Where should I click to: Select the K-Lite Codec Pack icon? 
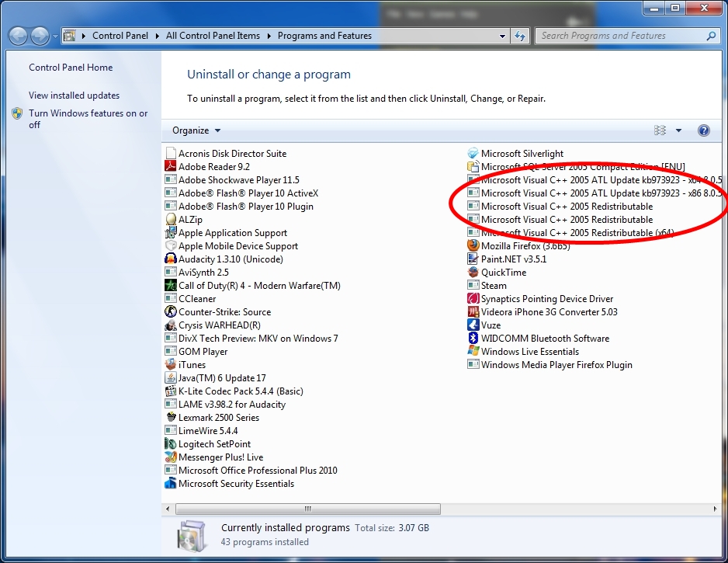tap(171, 391)
